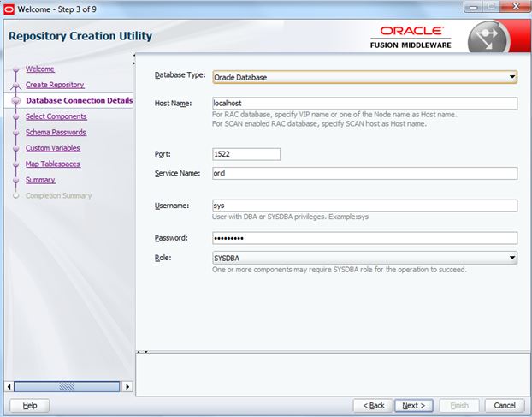Image resolution: width=532 pixels, height=417 pixels.
Task: Go to Create Repository step
Action: 55,85
